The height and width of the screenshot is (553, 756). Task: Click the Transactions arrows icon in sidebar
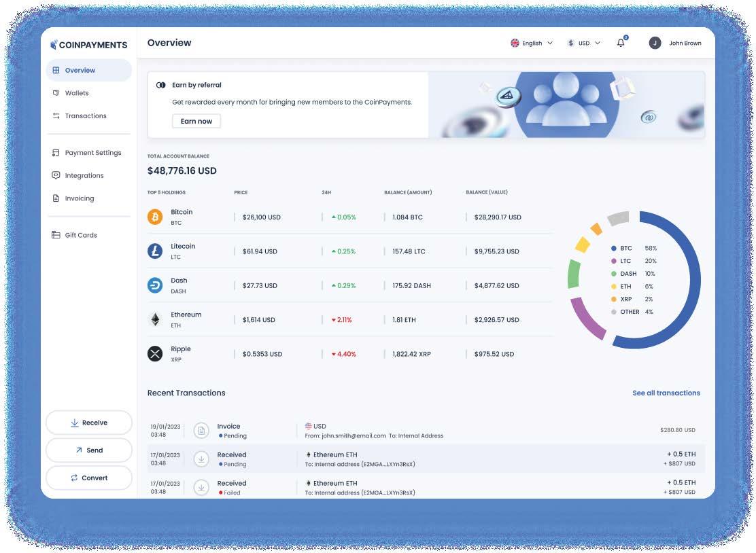pos(56,115)
